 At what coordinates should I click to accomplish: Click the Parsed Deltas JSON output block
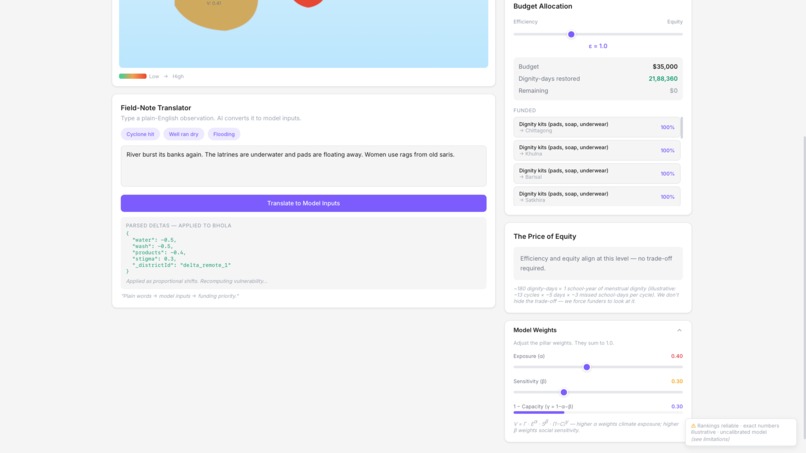point(303,252)
